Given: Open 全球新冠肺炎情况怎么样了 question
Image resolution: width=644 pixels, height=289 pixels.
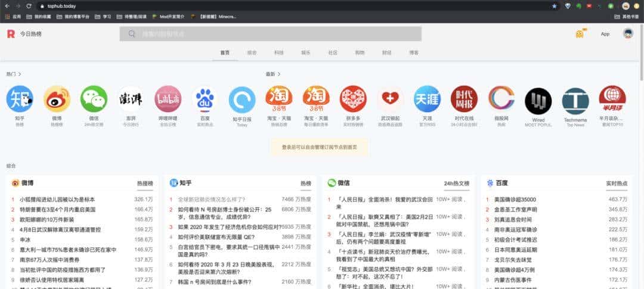Looking at the screenshot, I should tap(212, 200).
